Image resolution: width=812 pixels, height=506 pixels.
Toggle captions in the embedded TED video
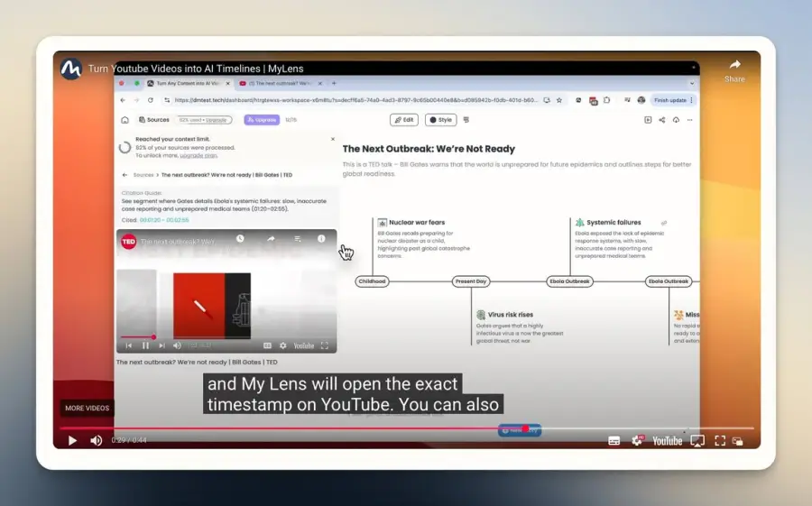[x=267, y=345]
